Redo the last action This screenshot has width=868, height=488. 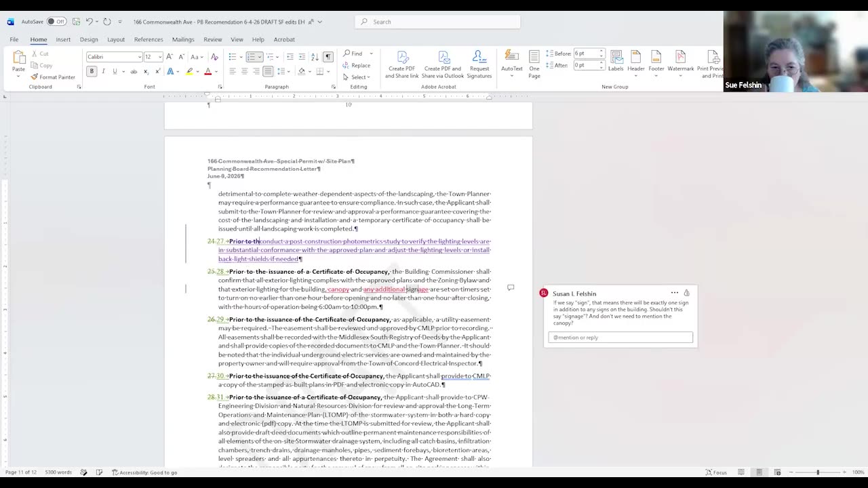coord(107,22)
